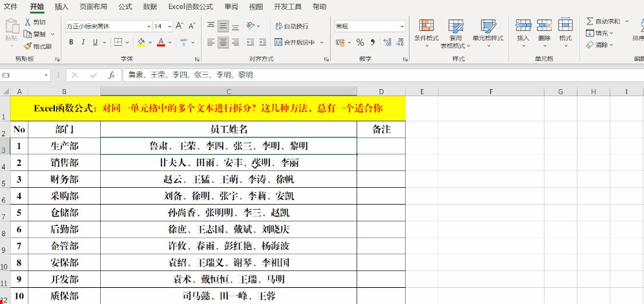Click the scissors Cut (剪切) icon
This screenshot has height=304, width=644.
coord(28,22)
